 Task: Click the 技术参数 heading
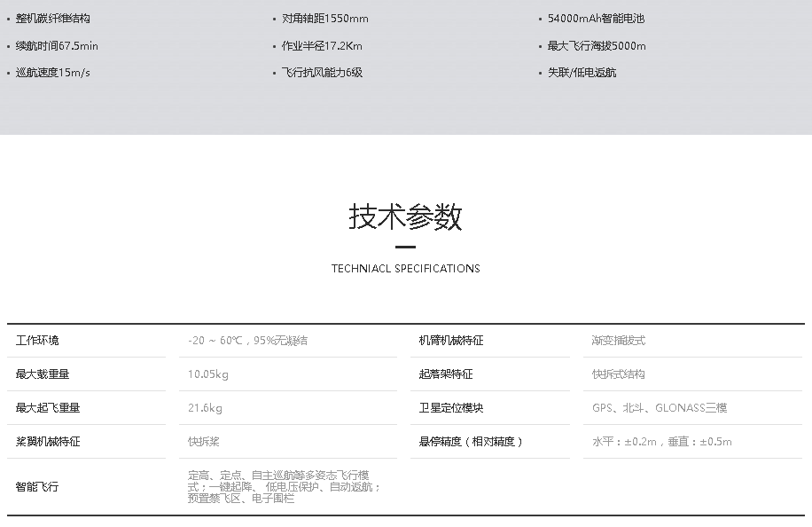click(x=405, y=216)
